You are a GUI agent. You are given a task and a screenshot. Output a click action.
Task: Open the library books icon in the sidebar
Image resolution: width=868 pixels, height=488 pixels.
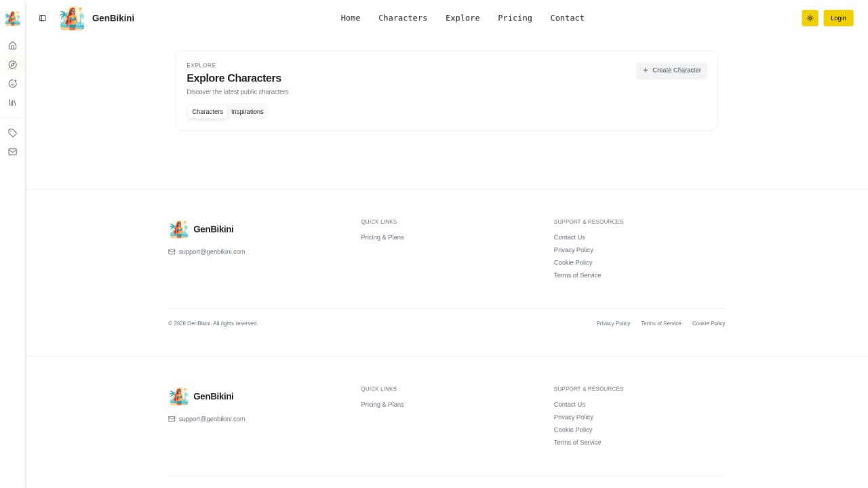pyautogui.click(x=12, y=103)
